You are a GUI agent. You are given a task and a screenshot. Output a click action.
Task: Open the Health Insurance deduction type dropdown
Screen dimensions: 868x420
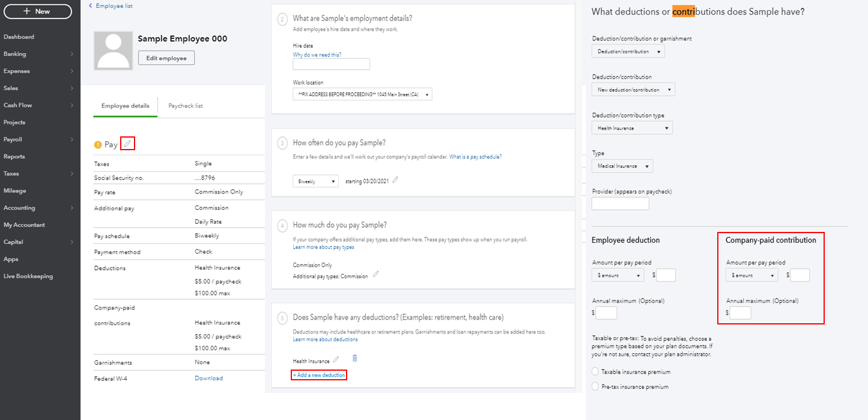click(632, 128)
